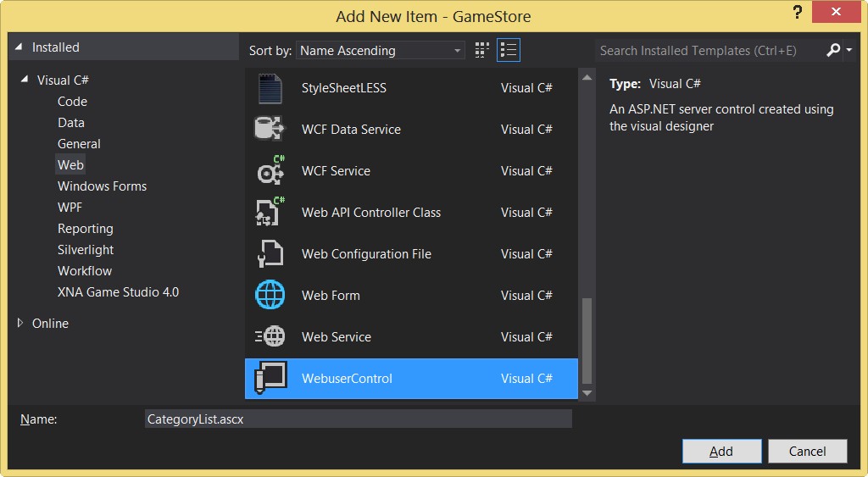Select the Windows Forms category
868x477 pixels.
(x=102, y=186)
